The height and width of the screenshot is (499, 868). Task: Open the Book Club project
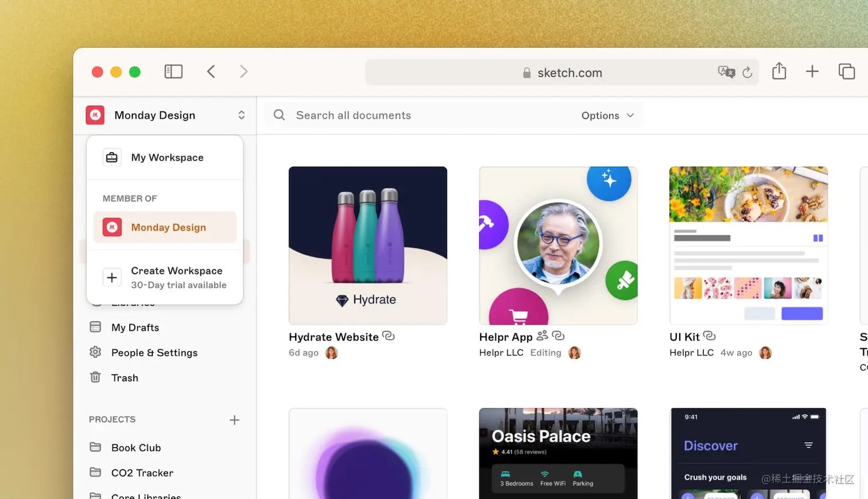136,448
